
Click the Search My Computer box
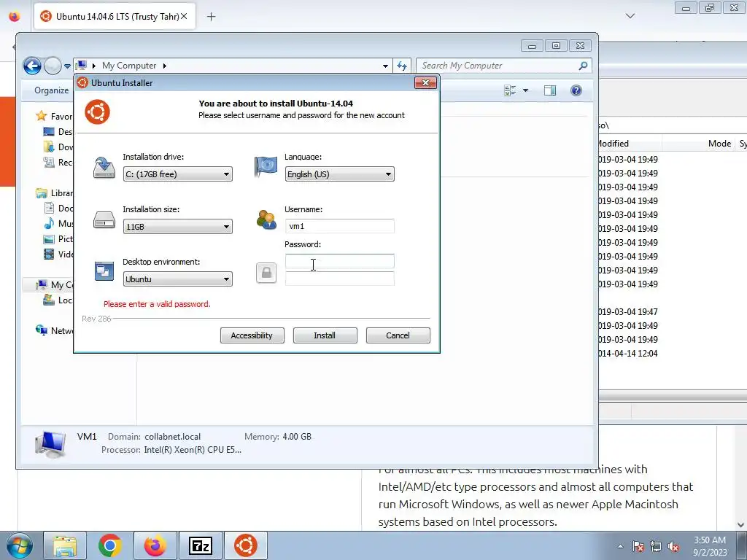pyautogui.click(x=498, y=66)
